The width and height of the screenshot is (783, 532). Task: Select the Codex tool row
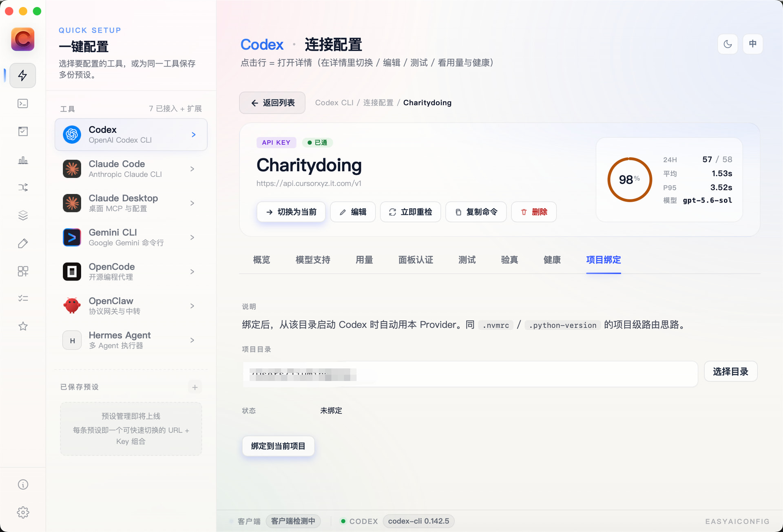131,135
